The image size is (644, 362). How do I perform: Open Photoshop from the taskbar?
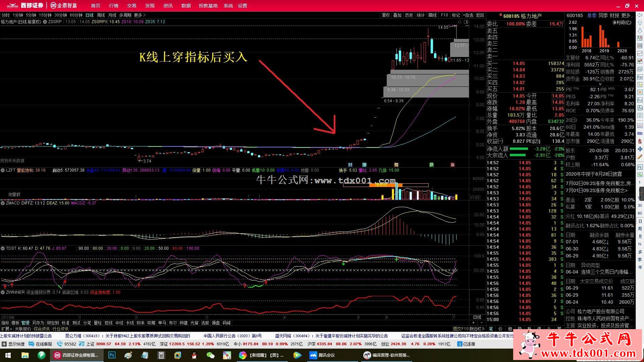coord(112,355)
